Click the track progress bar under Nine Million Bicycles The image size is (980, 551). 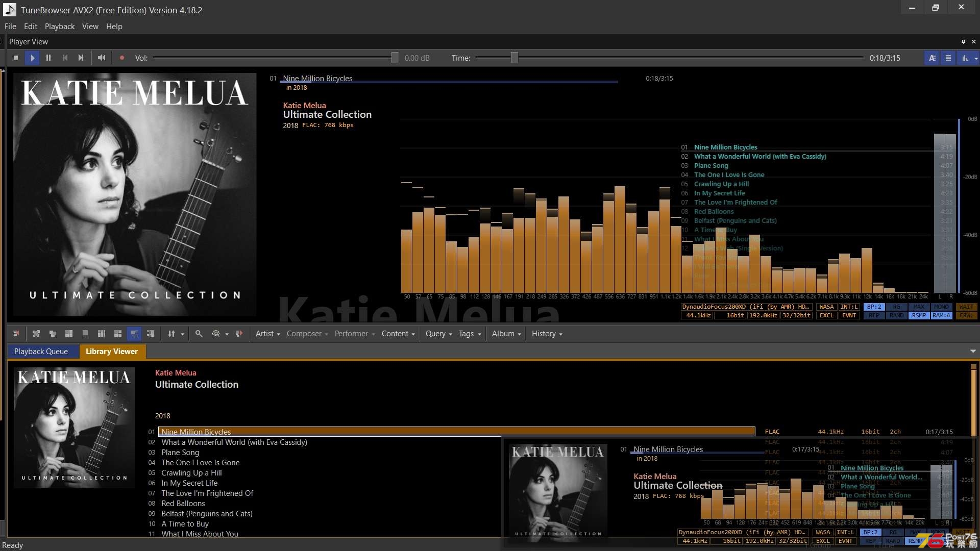449,82
